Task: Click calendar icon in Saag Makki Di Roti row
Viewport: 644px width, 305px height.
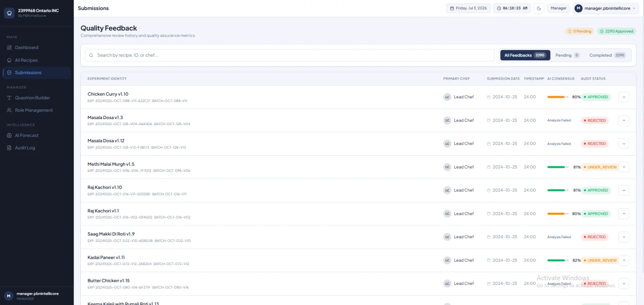Action: click(489, 237)
